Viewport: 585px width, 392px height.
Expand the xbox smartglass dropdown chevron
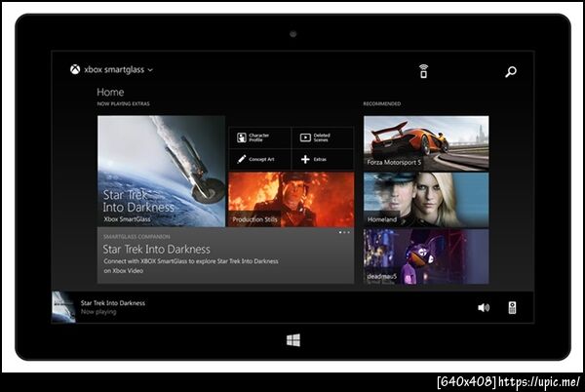pyautogui.click(x=150, y=70)
